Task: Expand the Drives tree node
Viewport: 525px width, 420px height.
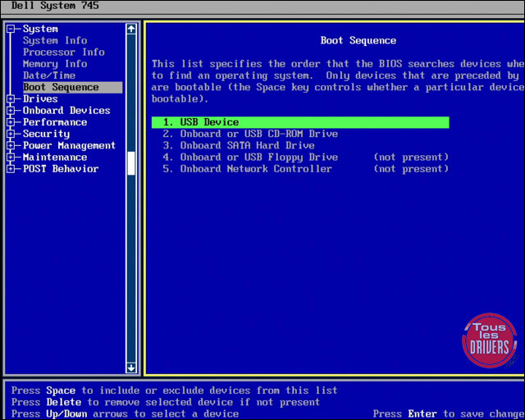Action: pyautogui.click(x=11, y=98)
